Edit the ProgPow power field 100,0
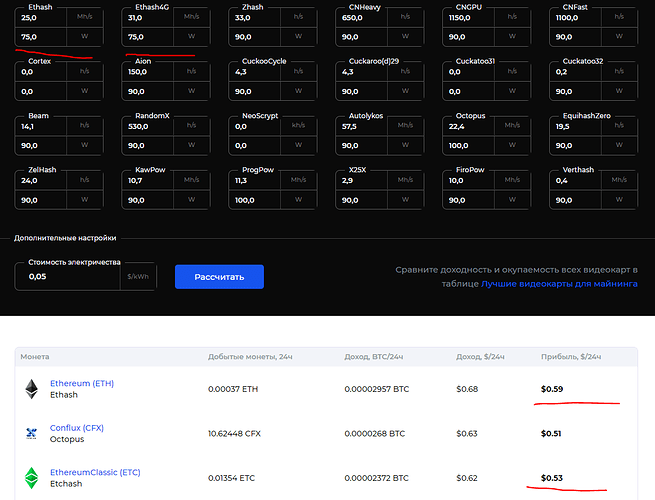This screenshot has height=500, width=655. click(x=255, y=201)
